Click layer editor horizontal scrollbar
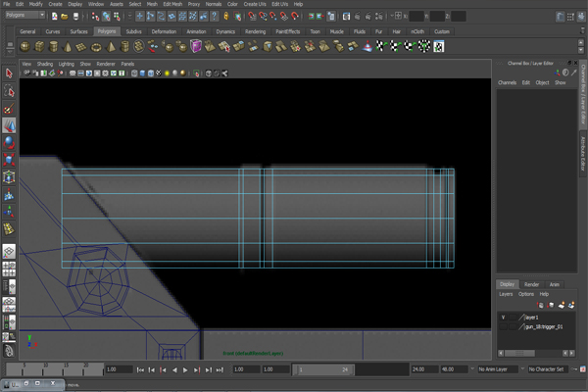Screen dimensions: 588x392 point(519,353)
